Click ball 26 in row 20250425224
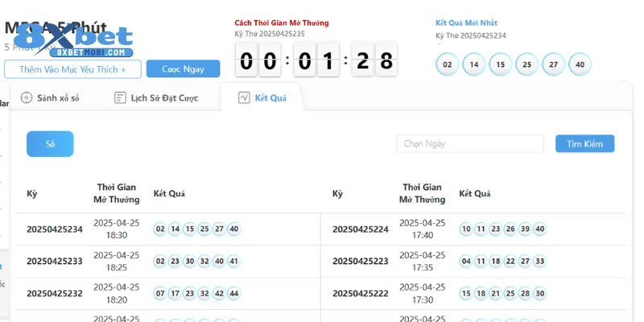This screenshot has height=322, width=644. click(x=510, y=229)
